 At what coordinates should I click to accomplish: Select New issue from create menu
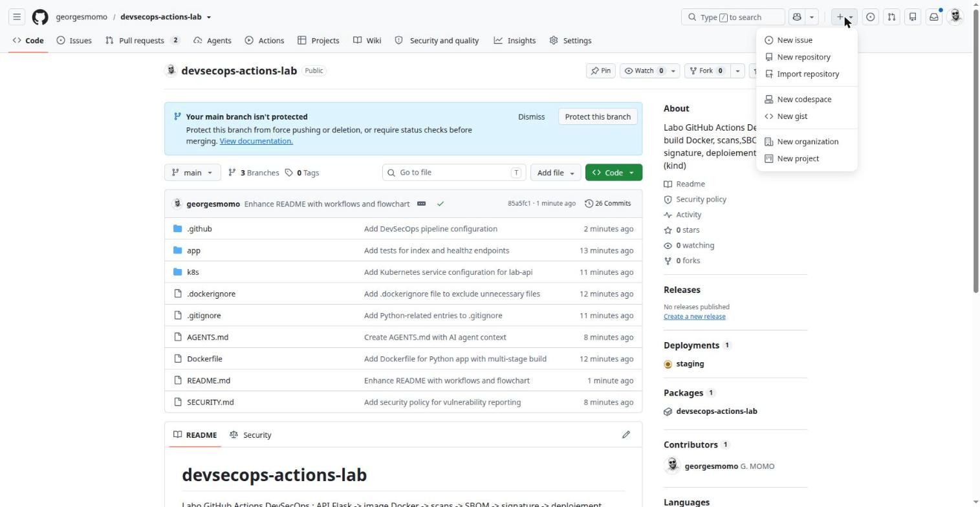807,40
